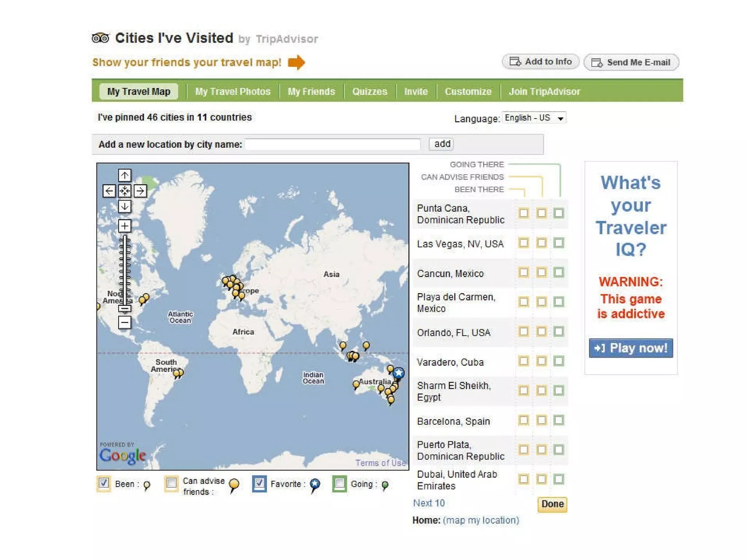Click the city name input field
This screenshot has width=747, height=560.
332,144
